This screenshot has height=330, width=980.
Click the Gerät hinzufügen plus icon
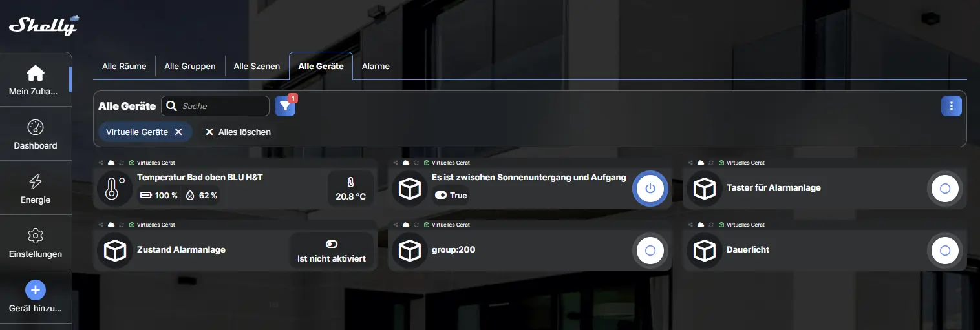tap(36, 290)
